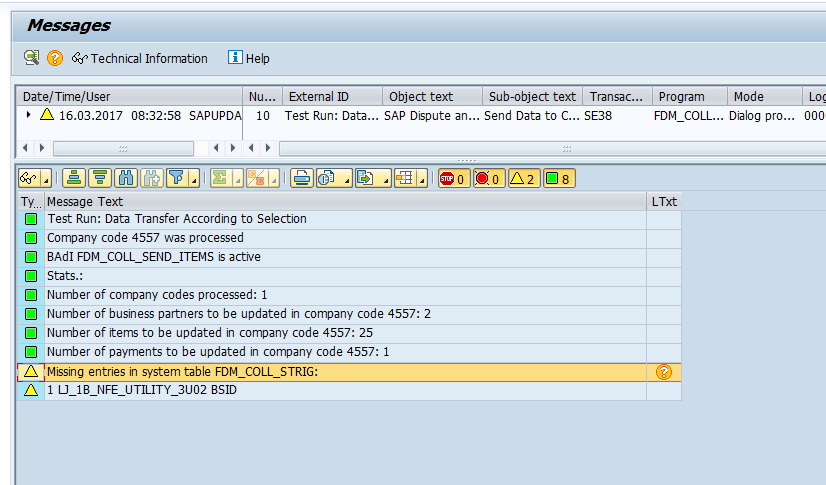This screenshot has width=826, height=485.
Task: Click the Nu... column header
Action: click(262, 96)
